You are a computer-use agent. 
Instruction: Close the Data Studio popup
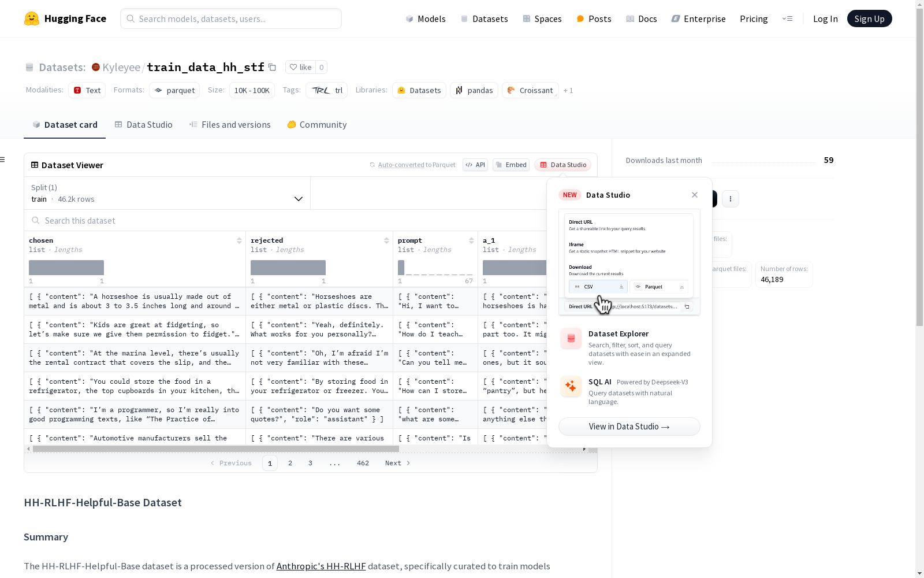pyautogui.click(x=695, y=195)
